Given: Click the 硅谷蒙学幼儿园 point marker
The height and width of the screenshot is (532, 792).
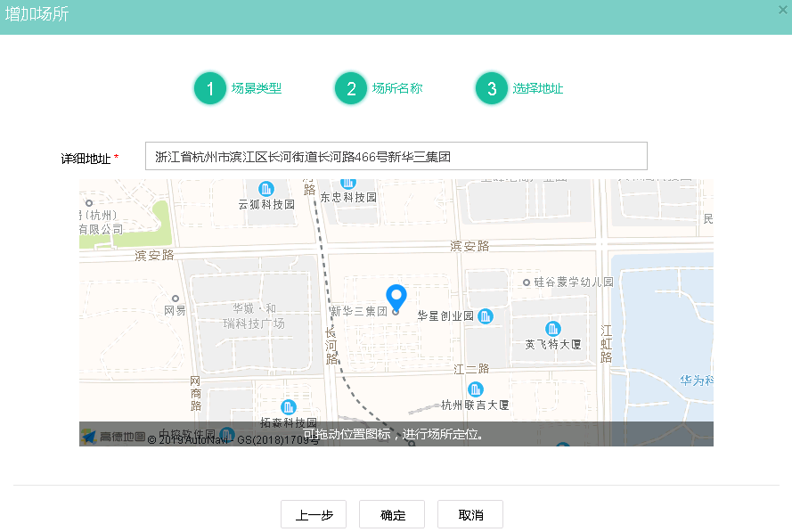Looking at the screenshot, I should (527, 282).
